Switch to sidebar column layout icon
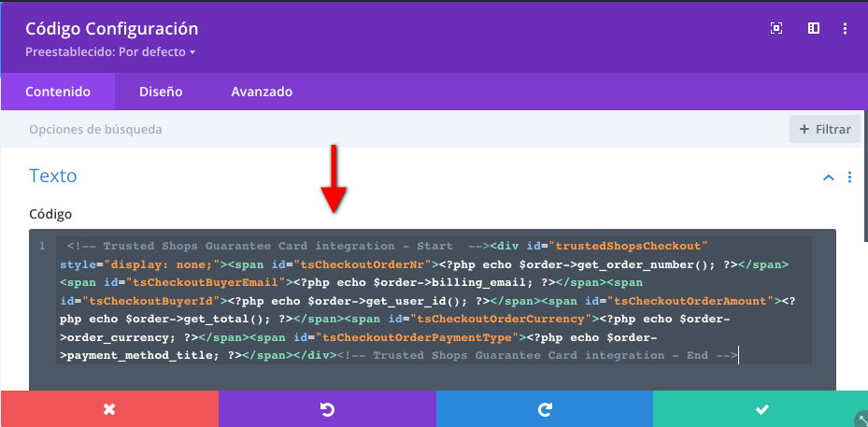The width and height of the screenshot is (868, 427). [x=813, y=29]
